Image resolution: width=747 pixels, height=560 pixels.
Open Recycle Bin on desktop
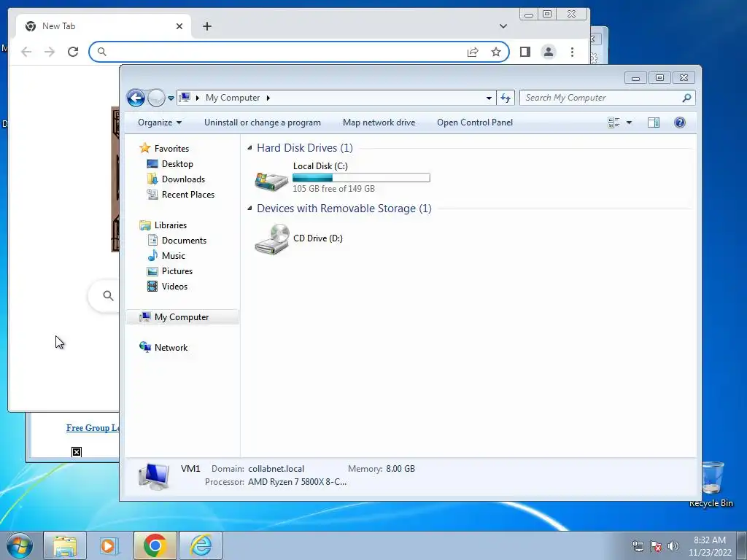click(711, 484)
